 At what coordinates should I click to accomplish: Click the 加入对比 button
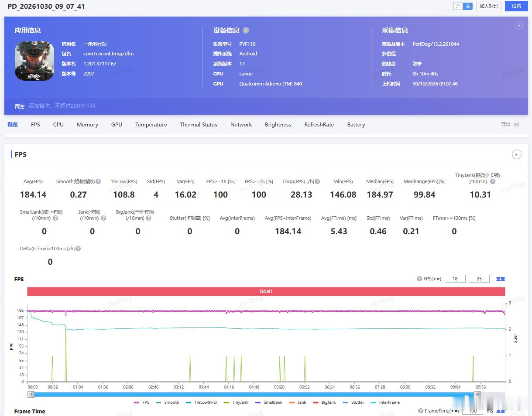[x=489, y=6]
